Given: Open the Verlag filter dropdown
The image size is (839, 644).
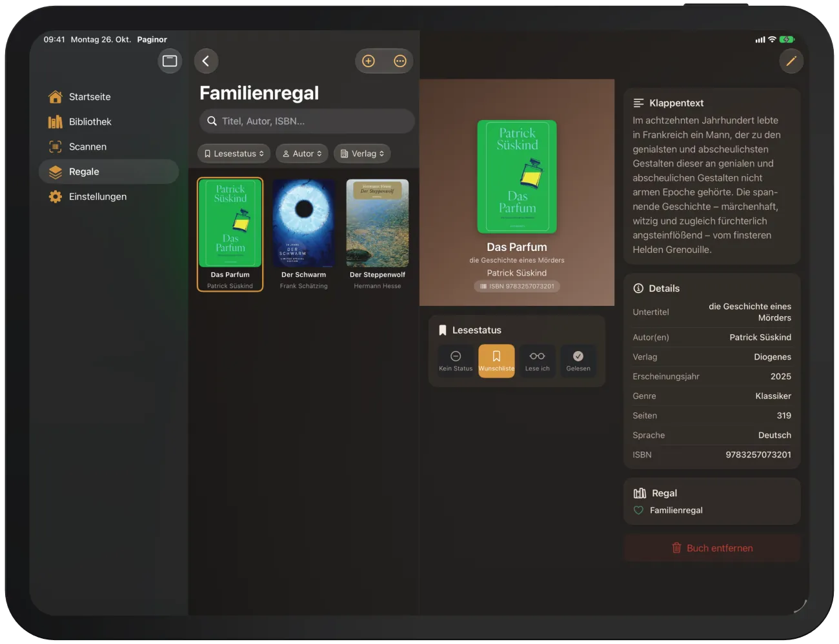Looking at the screenshot, I should click(362, 154).
